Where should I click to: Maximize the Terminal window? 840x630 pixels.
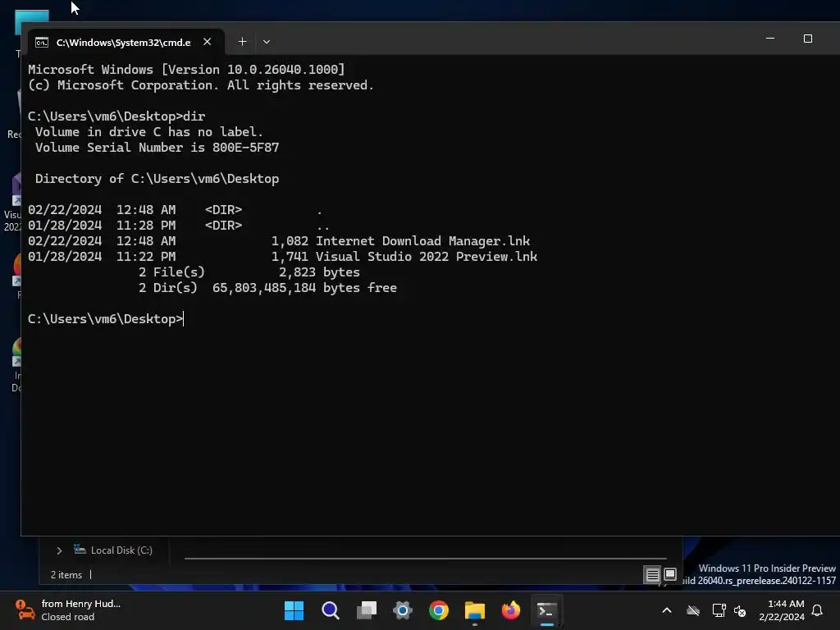click(x=808, y=39)
